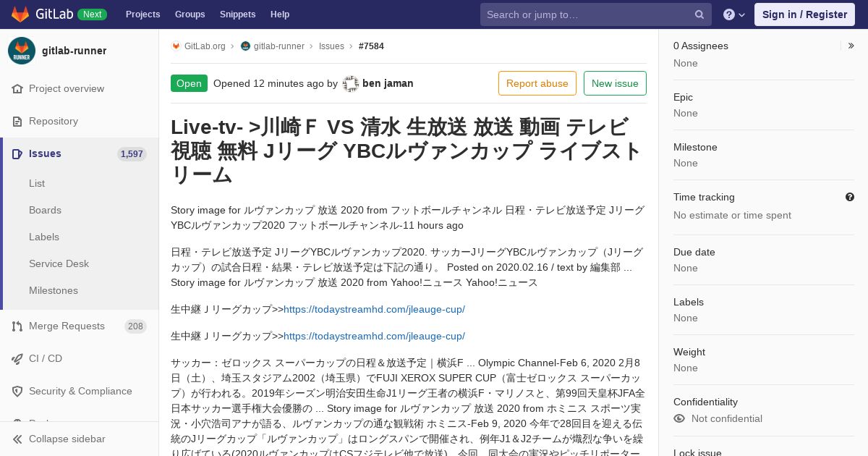868x456 pixels.
Task: Click the Open status badge
Action: [x=189, y=83]
